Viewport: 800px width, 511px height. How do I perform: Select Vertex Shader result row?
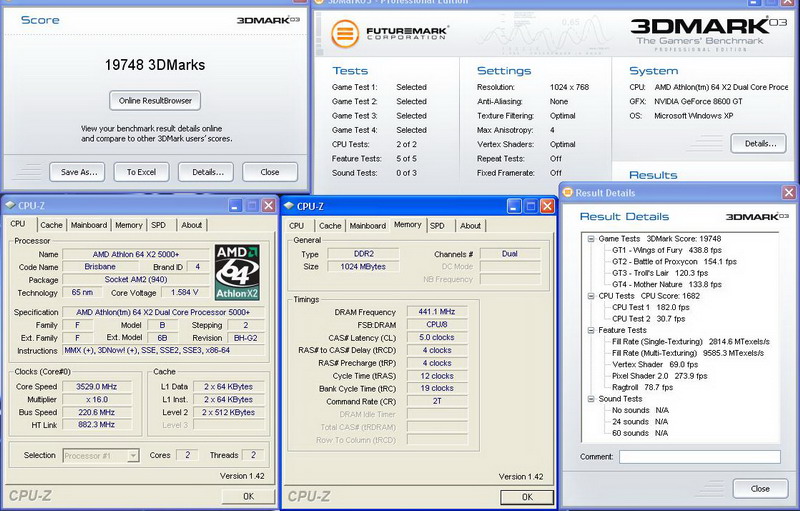pos(655,365)
